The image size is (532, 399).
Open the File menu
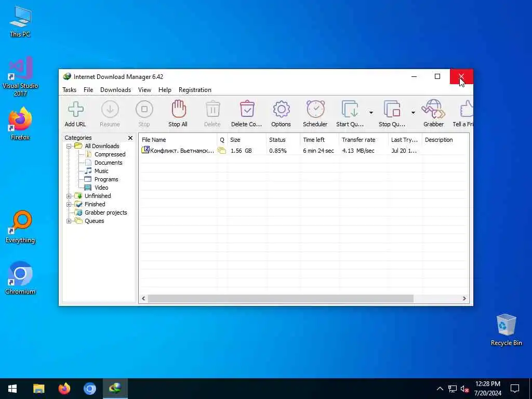coord(88,90)
